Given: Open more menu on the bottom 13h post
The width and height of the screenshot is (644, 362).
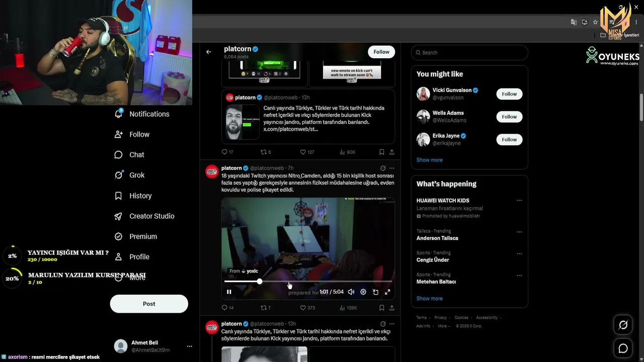Looking at the screenshot, I should [392, 324].
